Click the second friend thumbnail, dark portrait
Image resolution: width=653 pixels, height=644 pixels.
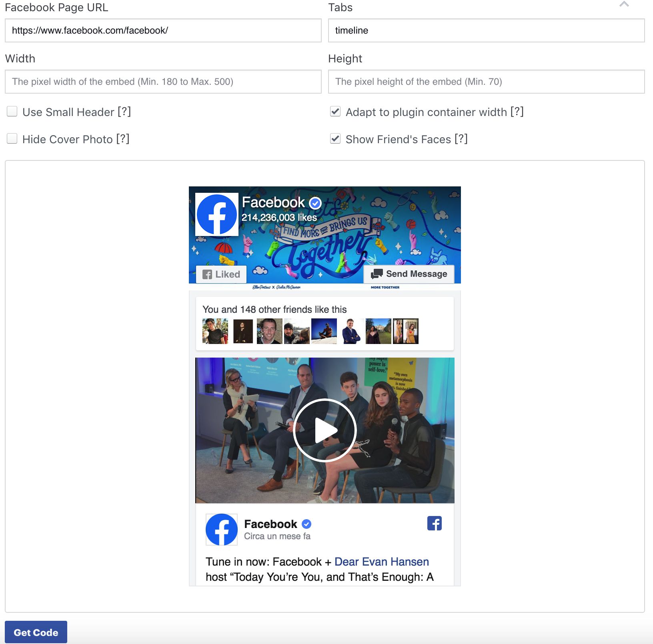click(242, 331)
